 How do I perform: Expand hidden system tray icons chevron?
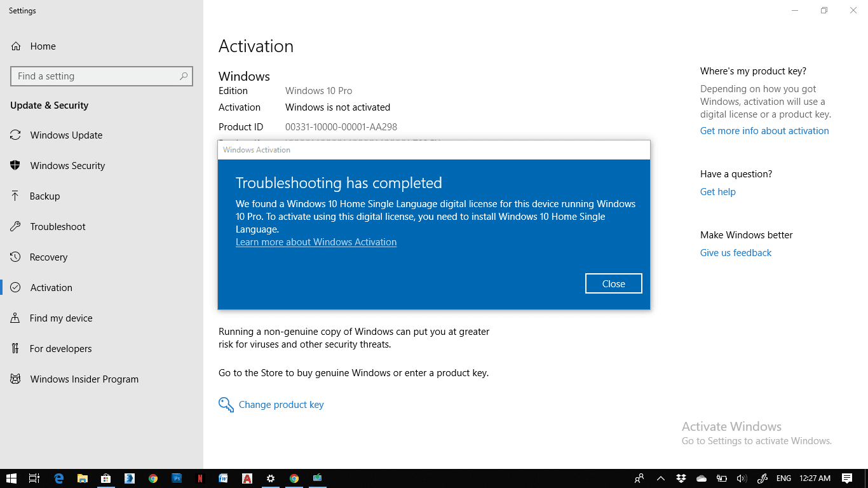tap(660, 478)
